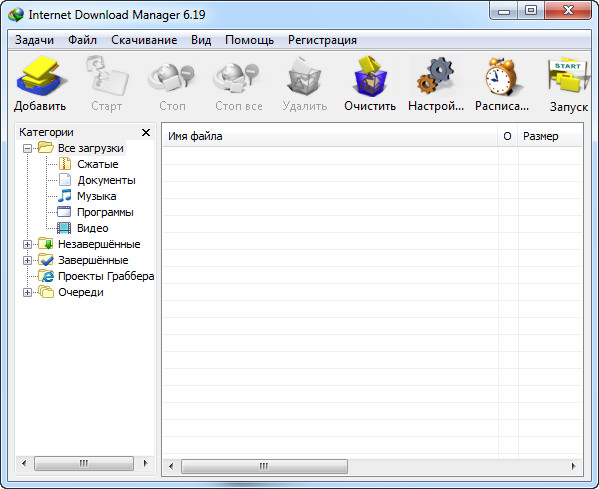The image size is (599, 489).
Task: Click the Очереди stacked folders icon
Action: point(46,292)
